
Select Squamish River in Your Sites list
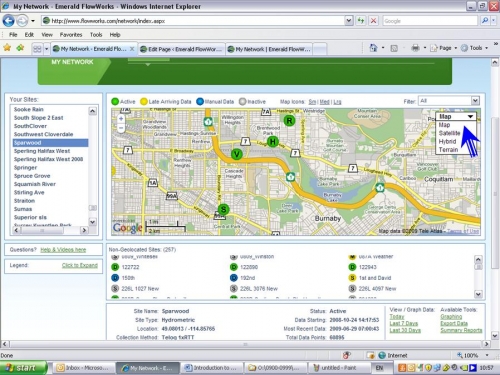pyautogui.click(x=35, y=184)
